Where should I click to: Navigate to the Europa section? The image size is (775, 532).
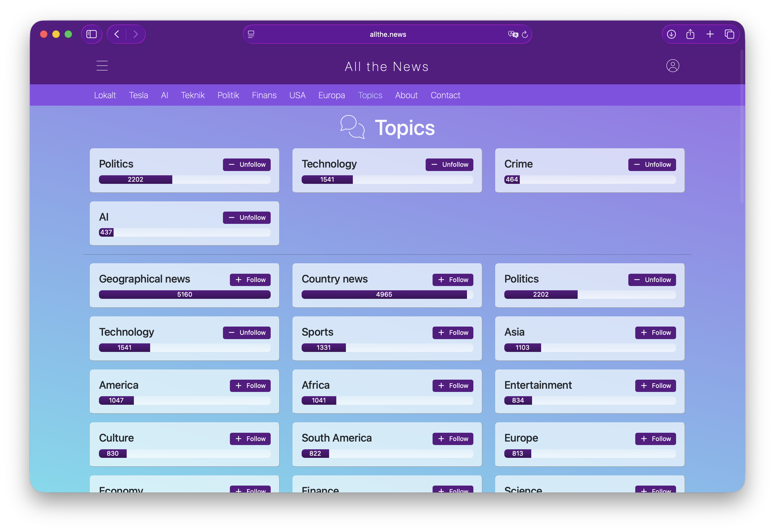tap(331, 95)
